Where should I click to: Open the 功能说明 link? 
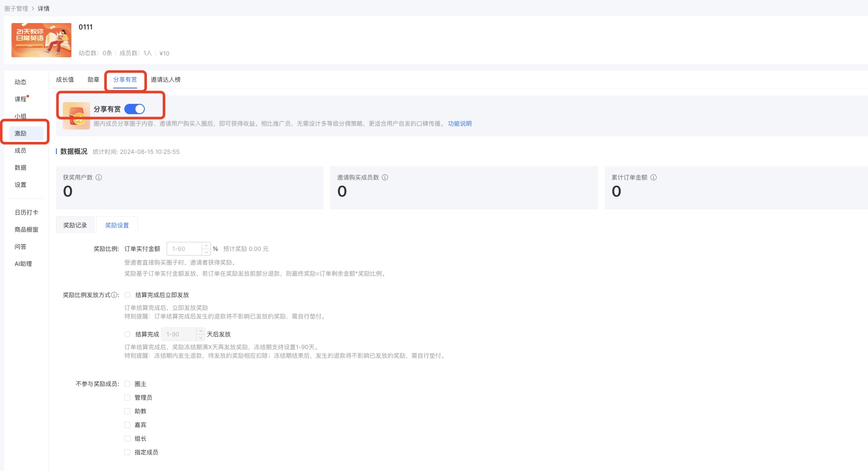tap(460, 124)
